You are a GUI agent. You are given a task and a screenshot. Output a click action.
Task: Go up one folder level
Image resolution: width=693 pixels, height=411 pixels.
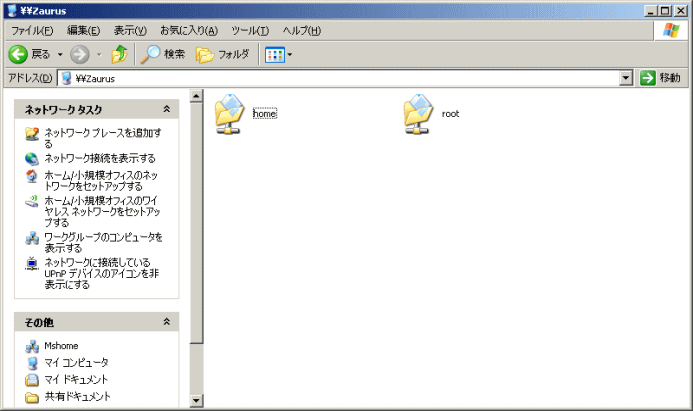click(x=119, y=54)
